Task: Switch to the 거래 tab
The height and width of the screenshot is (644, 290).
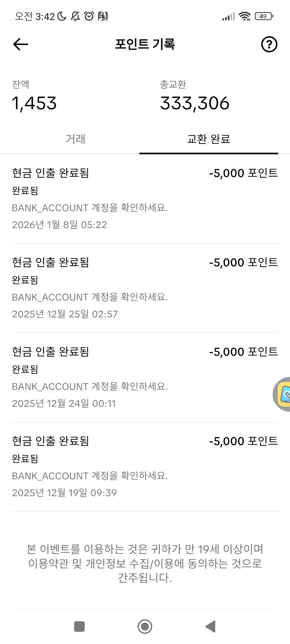Action: click(75, 139)
